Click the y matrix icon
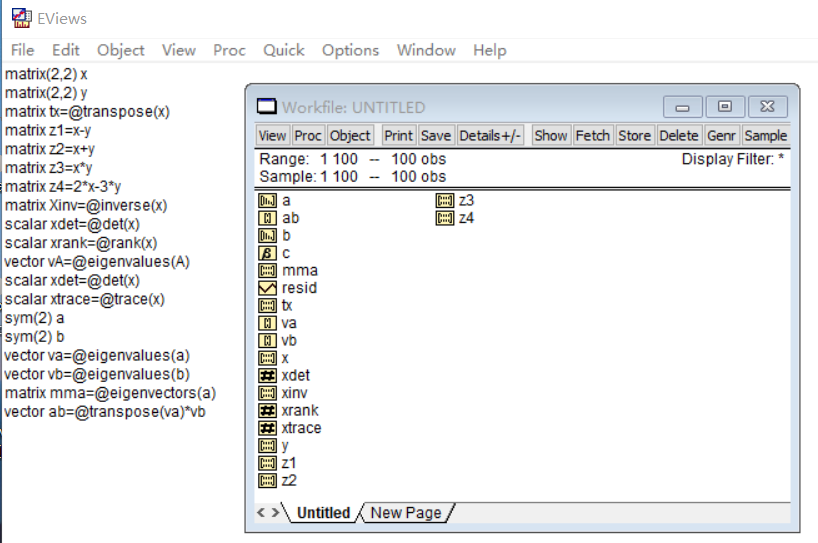This screenshot has width=818, height=543. pos(267,446)
